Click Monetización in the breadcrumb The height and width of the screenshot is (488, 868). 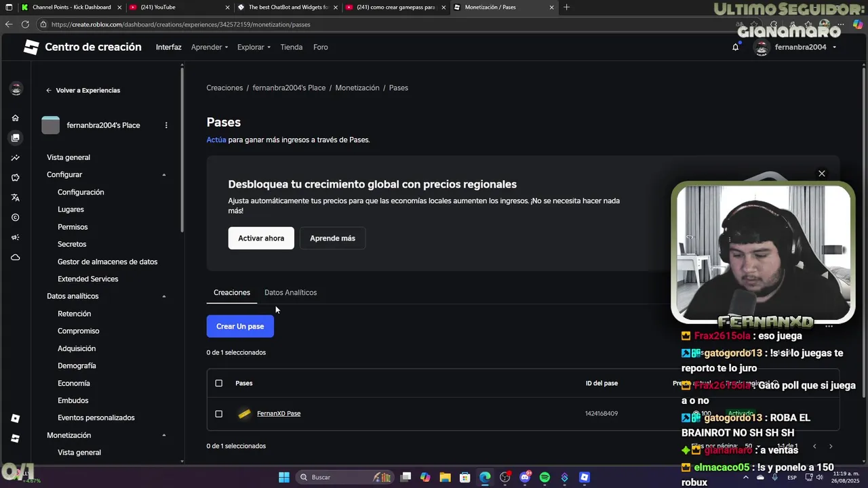click(x=357, y=88)
